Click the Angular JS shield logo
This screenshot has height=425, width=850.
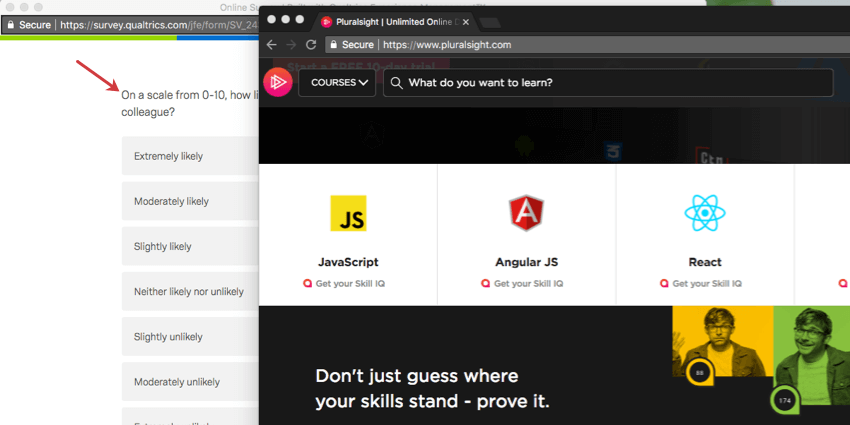(526, 213)
